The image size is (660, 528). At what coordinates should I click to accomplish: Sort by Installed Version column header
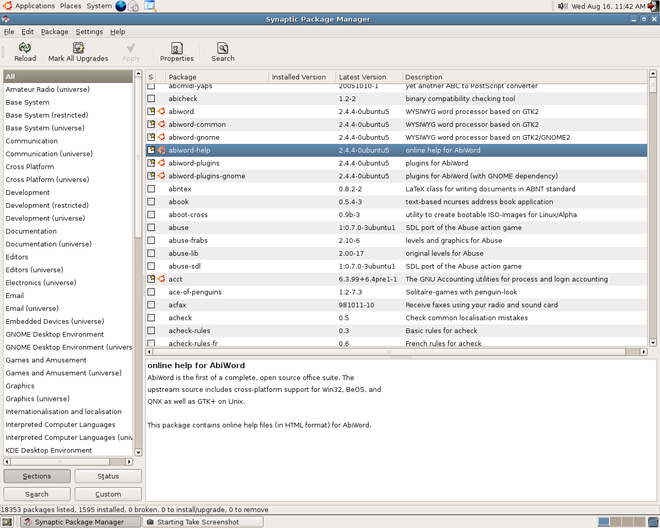(x=302, y=77)
